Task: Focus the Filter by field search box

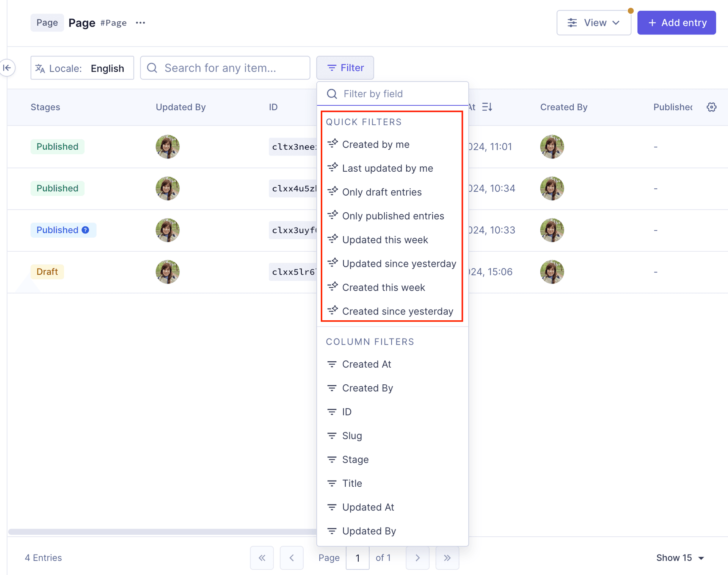Action: (392, 94)
